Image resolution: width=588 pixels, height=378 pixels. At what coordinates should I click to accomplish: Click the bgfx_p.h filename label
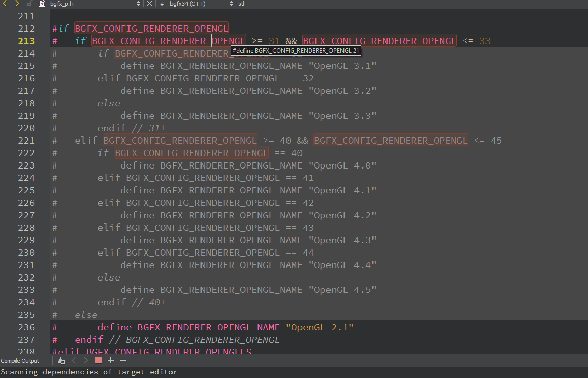coord(62,4)
